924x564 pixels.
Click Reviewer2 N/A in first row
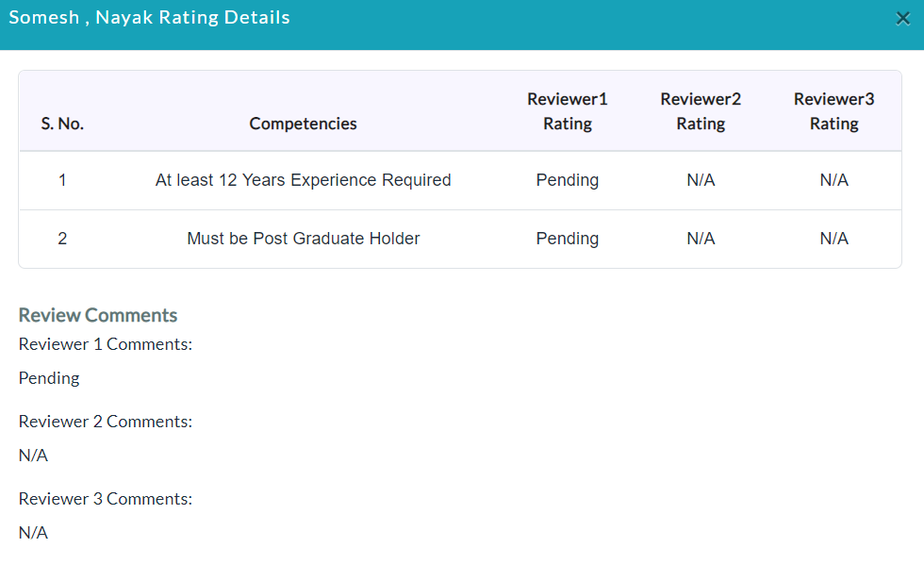click(701, 180)
